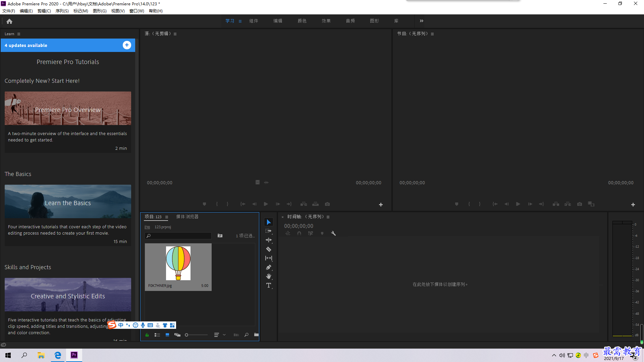Toggle insert sequences as nests option
The width and height of the screenshot is (644, 362).
point(288,234)
